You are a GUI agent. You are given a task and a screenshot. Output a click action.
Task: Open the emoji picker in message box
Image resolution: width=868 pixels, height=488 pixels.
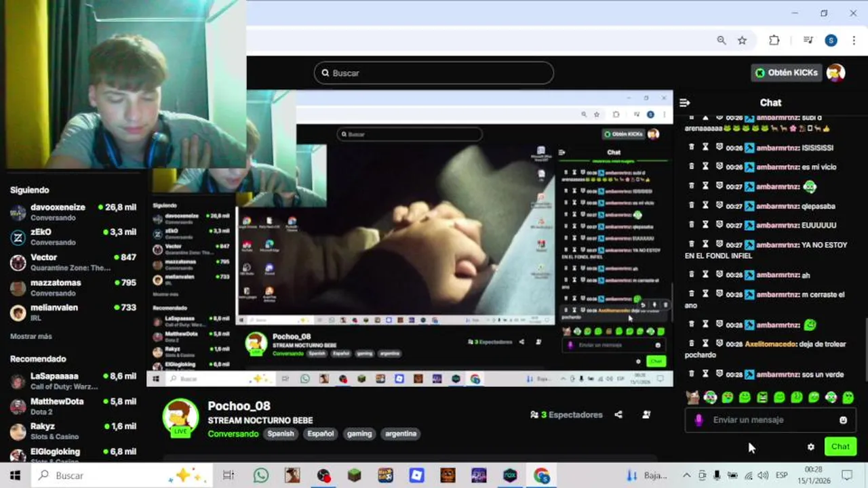(x=843, y=420)
